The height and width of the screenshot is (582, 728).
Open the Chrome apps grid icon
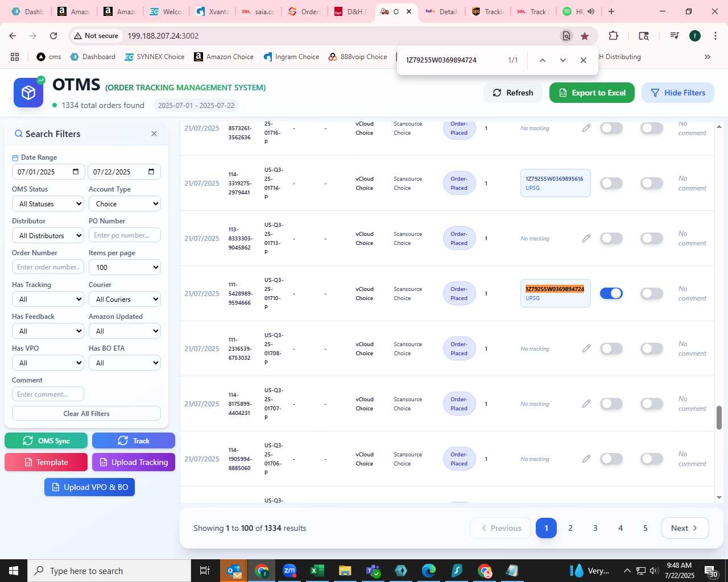click(15, 57)
